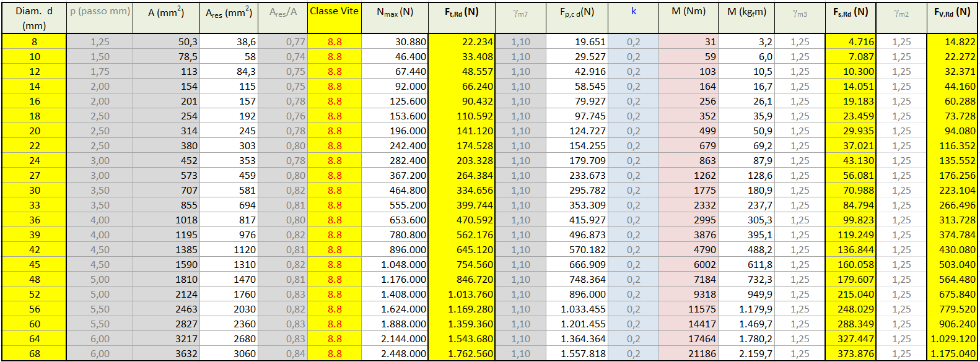Select Fv,Rd cell showing 1.175.040
Viewport: 980px width, 362px height.
tap(953, 354)
